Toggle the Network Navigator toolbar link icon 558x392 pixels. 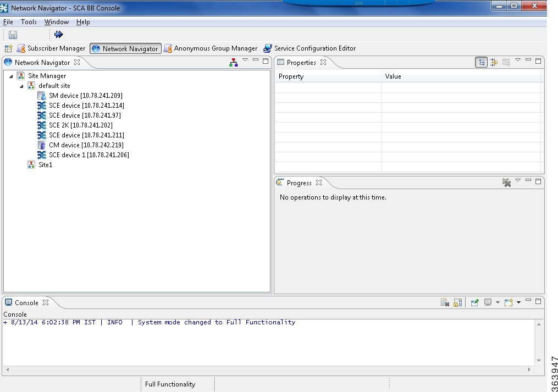click(x=234, y=62)
